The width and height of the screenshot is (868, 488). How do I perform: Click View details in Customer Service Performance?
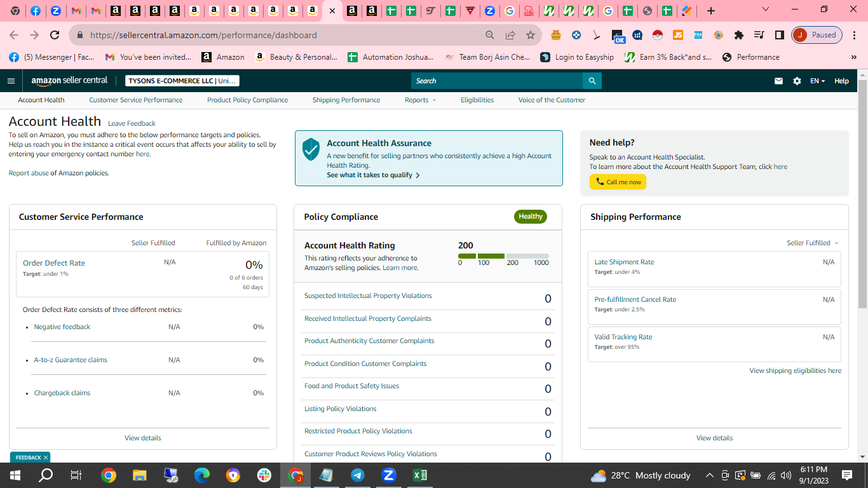[143, 438]
